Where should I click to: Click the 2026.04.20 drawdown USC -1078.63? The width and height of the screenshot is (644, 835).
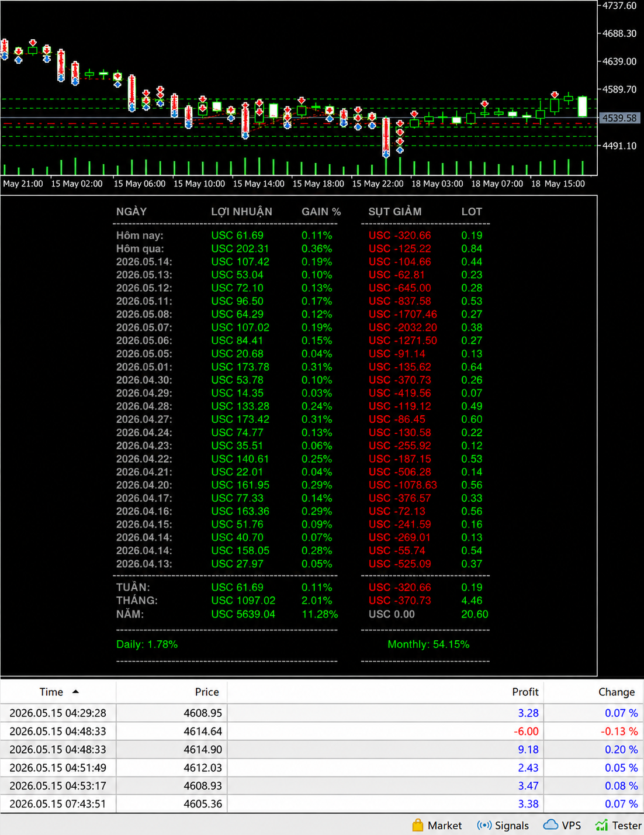tap(403, 485)
